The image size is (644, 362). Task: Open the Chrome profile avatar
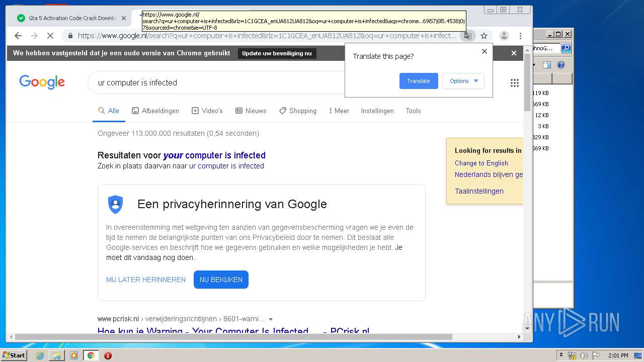(x=504, y=36)
